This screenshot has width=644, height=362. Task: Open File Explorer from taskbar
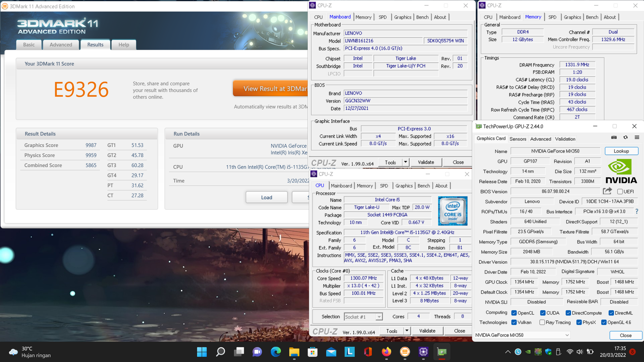(294, 352)
